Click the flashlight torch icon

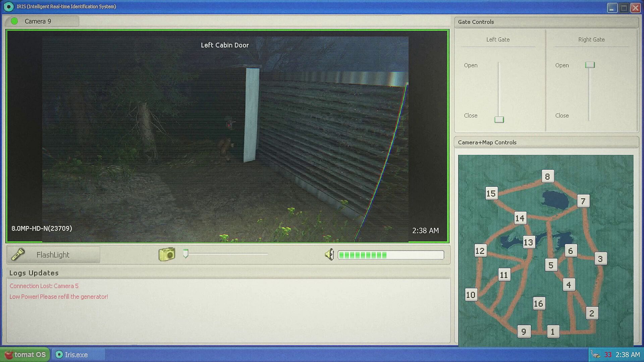pos(18,254)
